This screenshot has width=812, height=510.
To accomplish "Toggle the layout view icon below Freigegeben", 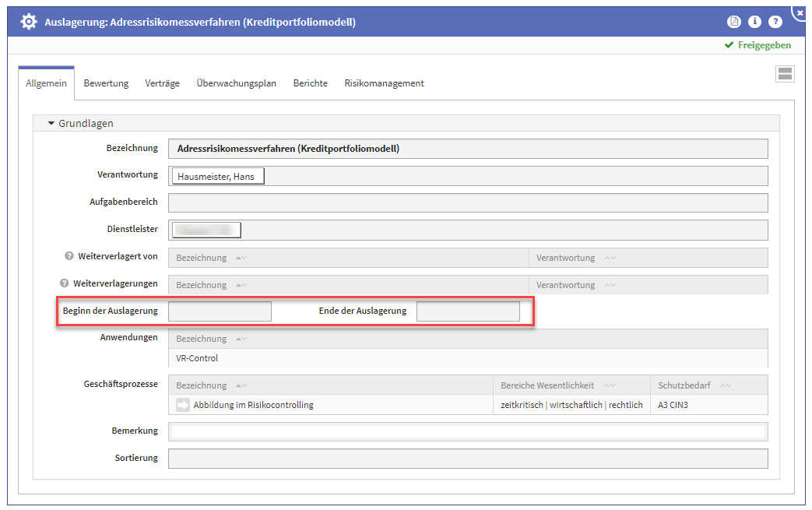I will click(785, 74).
